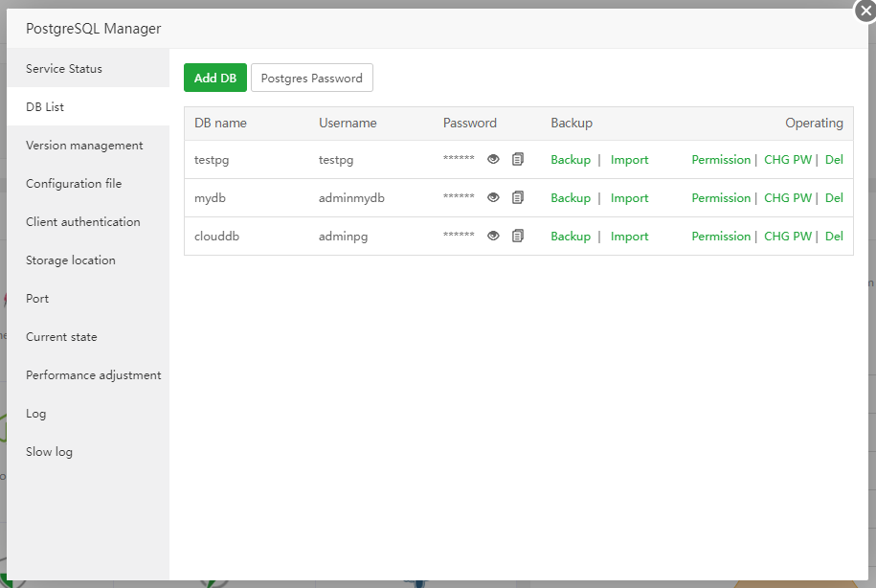Click CHG PW for mydb
This screenshot has height=588, width=876.
[x=788, y=198]
